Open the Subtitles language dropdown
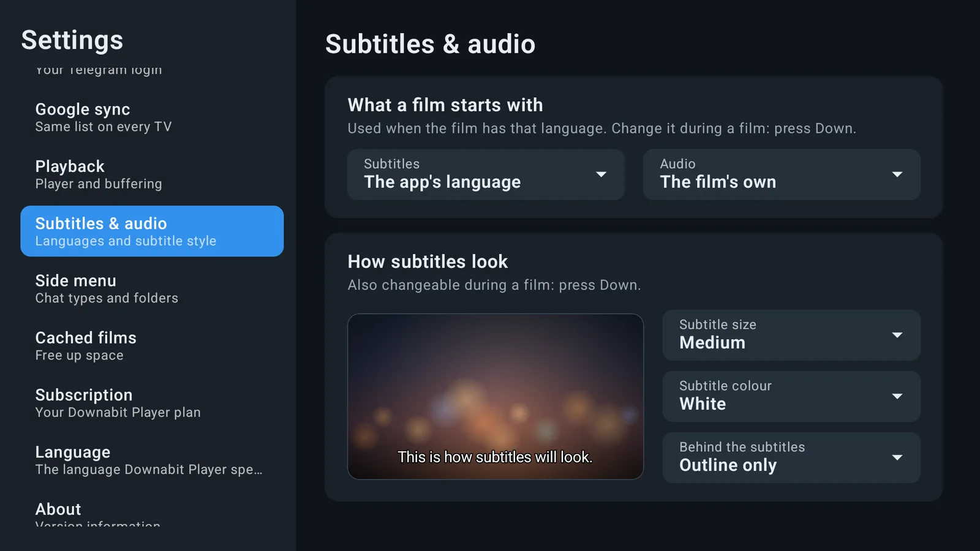Image resolution: width=980 pixels, height=551 pixels. coord(486,174)
